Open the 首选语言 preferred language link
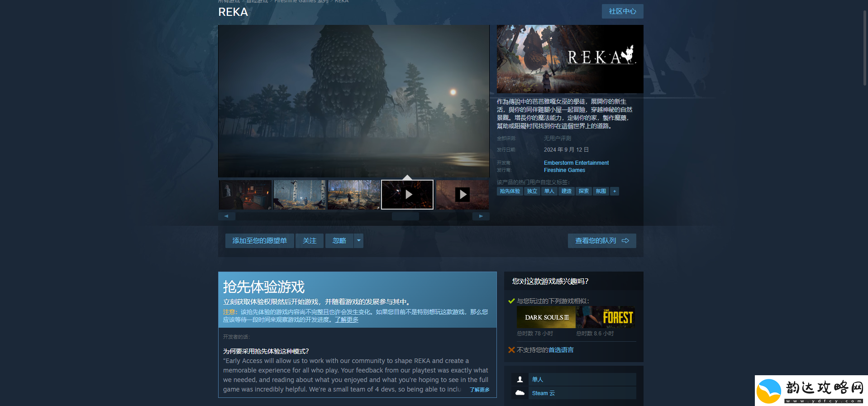The height and width of the screenshot is (406, 868). click(x=561, y=350)
